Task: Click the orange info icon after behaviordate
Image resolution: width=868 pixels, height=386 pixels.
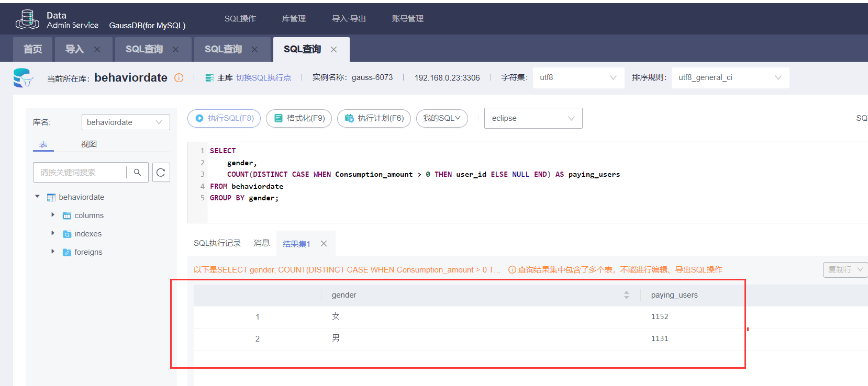Action: (x=179, y=78)
